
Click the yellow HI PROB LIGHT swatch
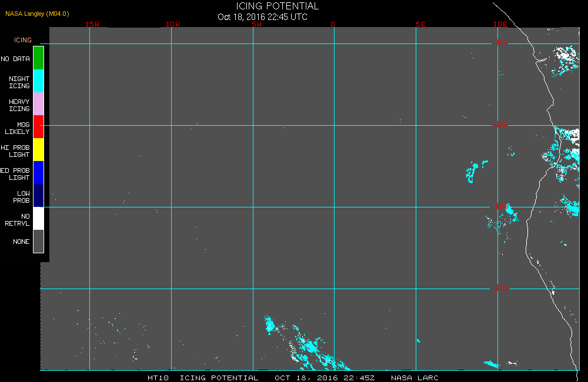point(39,150)
